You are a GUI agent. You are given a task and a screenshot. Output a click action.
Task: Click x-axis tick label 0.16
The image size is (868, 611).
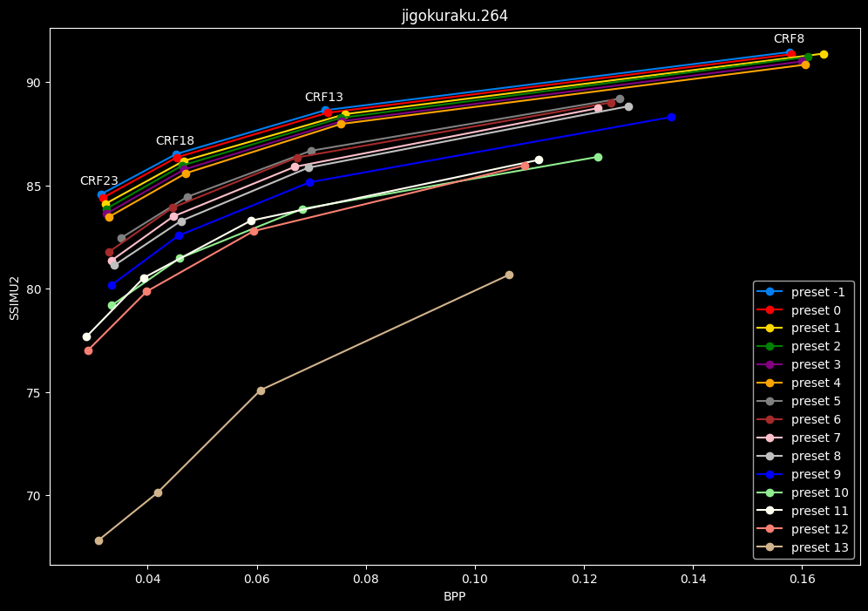(x=802, y=579)
